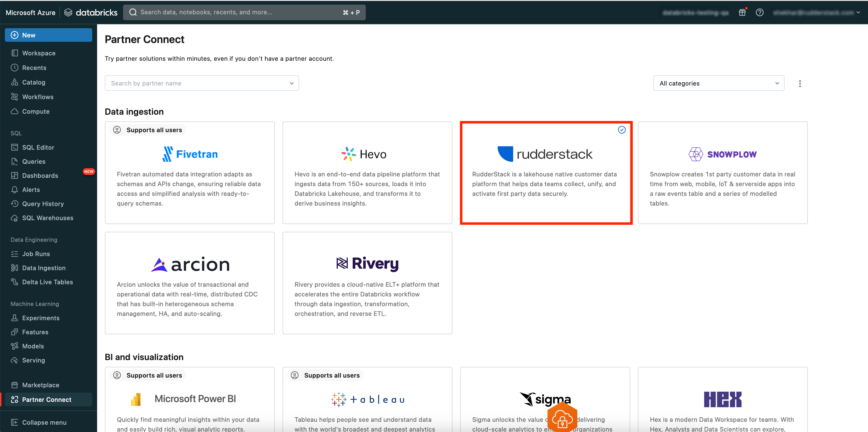Click the gift icon for what's new
868x432 pixels.
[742, 12]
